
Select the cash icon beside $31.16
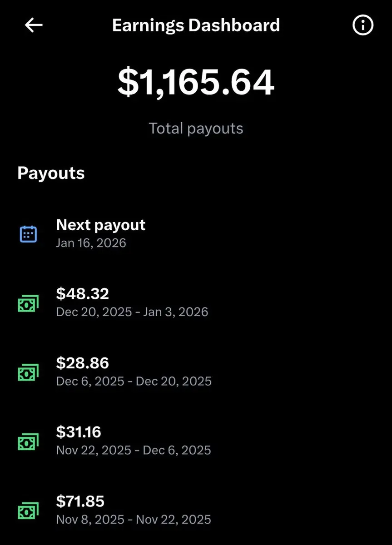pos(28,441)
